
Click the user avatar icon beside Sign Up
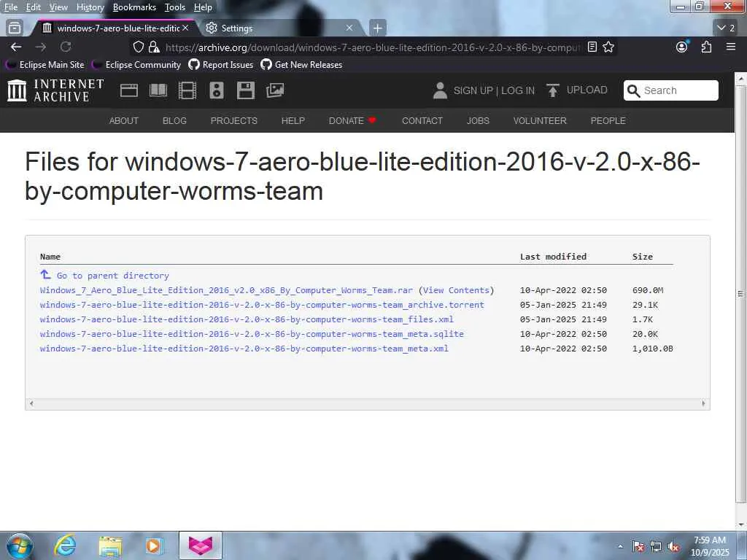(x=440, y=90)
